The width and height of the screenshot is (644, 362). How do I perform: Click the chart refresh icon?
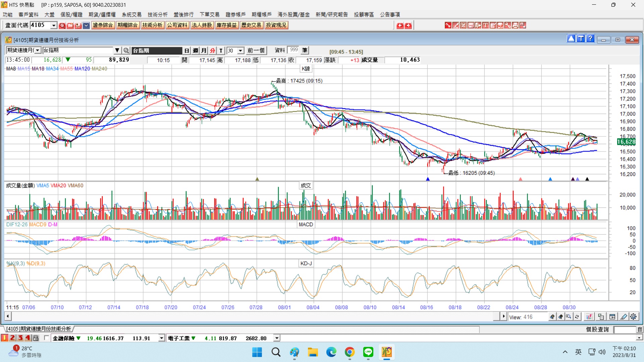pyautogui.click(x=577, y=317)
